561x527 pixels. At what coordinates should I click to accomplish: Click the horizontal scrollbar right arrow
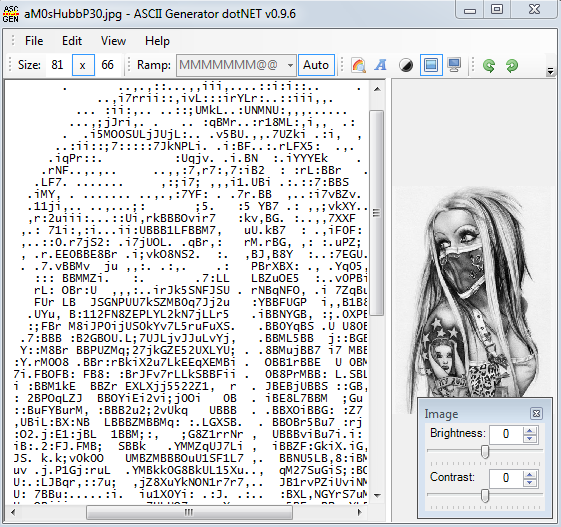click(x=360, y=512)
